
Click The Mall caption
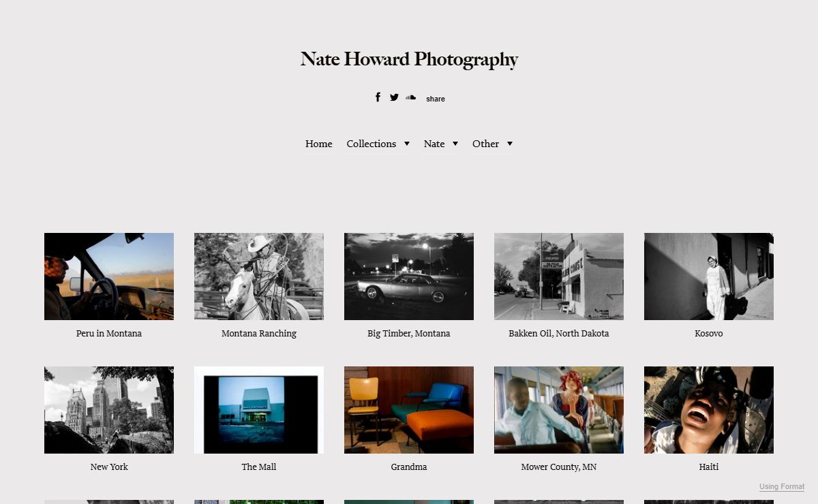259,467
